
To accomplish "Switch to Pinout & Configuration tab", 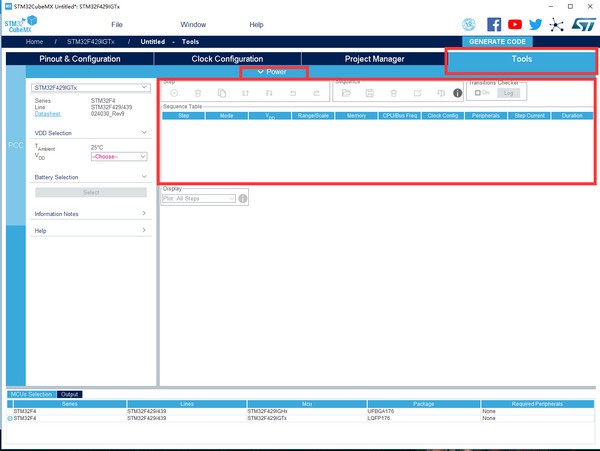I will coord(80,59).
